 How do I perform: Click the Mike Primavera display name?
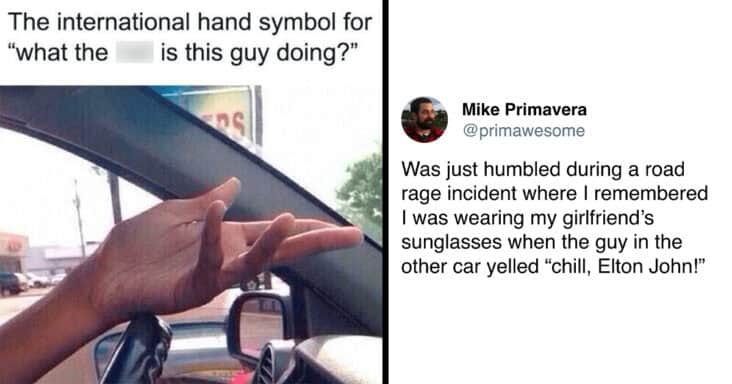tap(524, 110)
